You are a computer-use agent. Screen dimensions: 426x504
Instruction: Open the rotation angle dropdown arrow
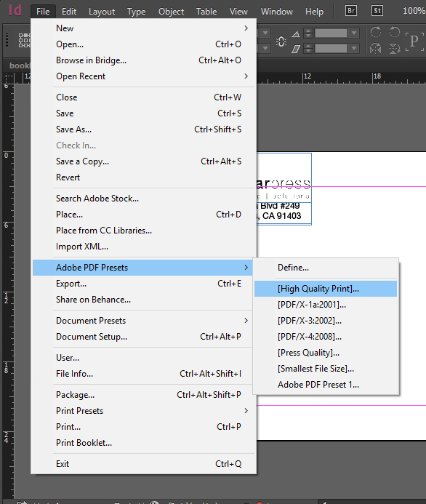pyautogui.click(x=354, y=33)
